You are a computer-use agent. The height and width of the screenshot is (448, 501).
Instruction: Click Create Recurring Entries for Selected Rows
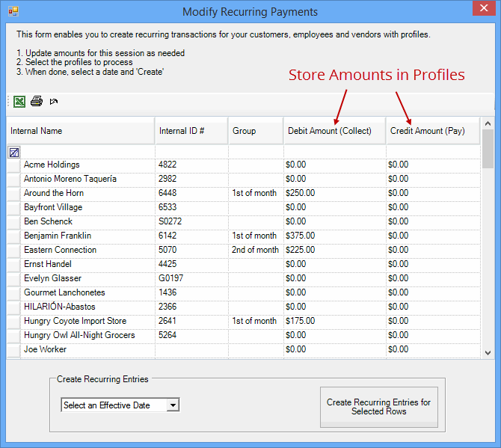pos(378,407)
